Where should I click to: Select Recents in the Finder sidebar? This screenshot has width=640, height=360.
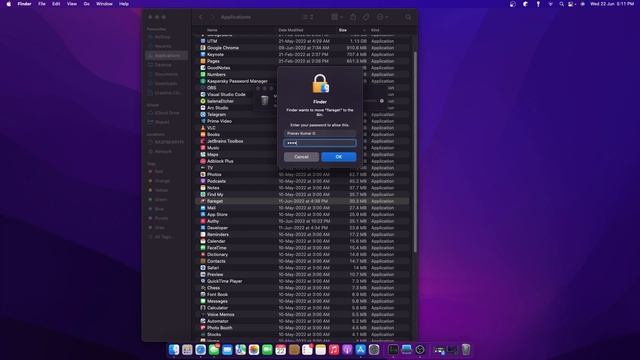click(167, 46)
